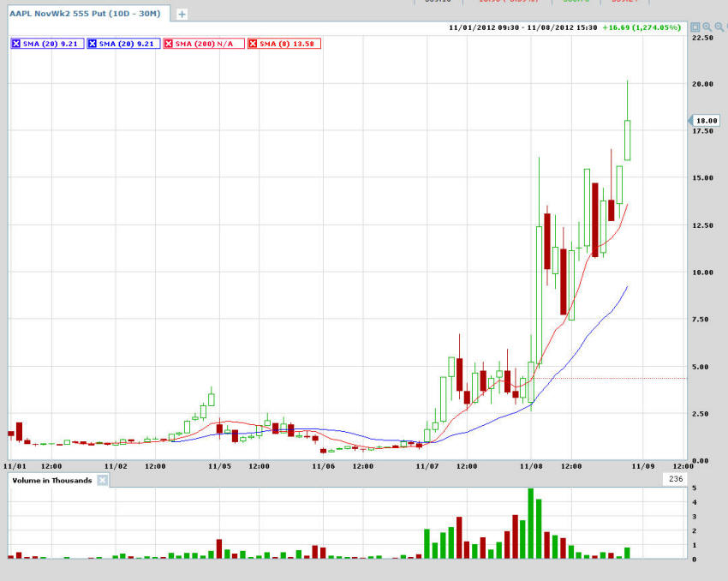Click the 11/07 date on time axis
728x581 pixels.
[427, 467]
